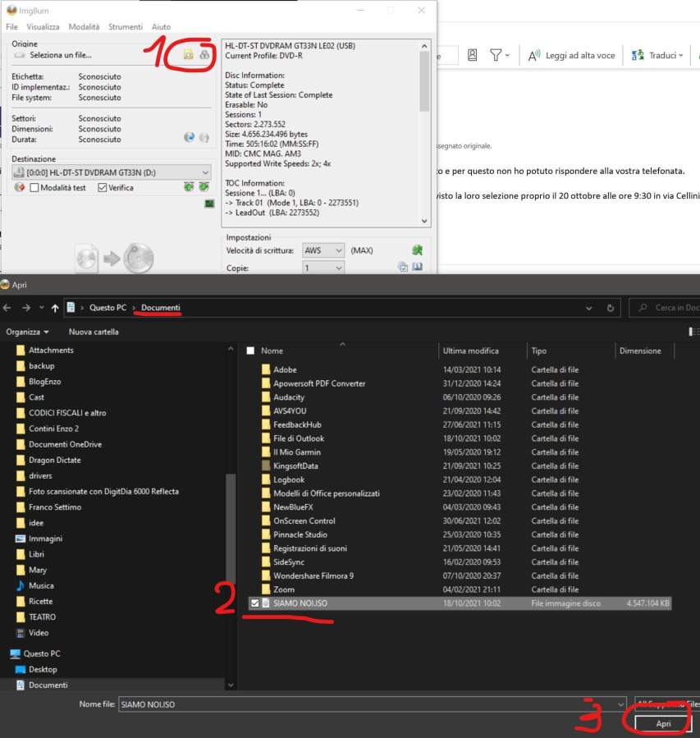
Task: Open the Strumenti menu in ImgBurn
Action: 125,27
